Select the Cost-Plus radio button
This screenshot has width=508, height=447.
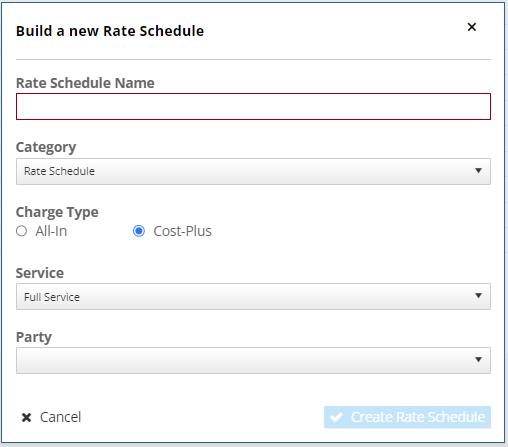(139, 231)
